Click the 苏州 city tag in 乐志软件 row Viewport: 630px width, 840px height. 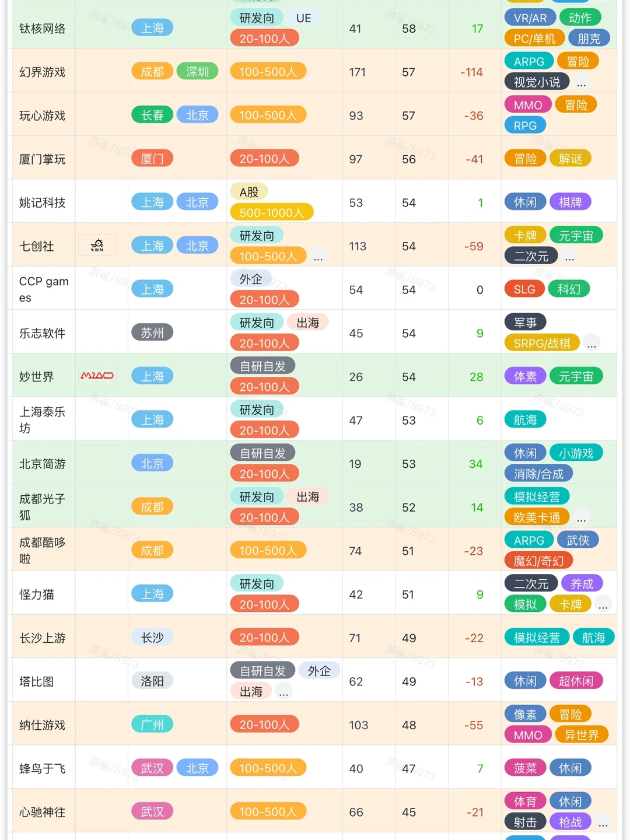[152, 332]
